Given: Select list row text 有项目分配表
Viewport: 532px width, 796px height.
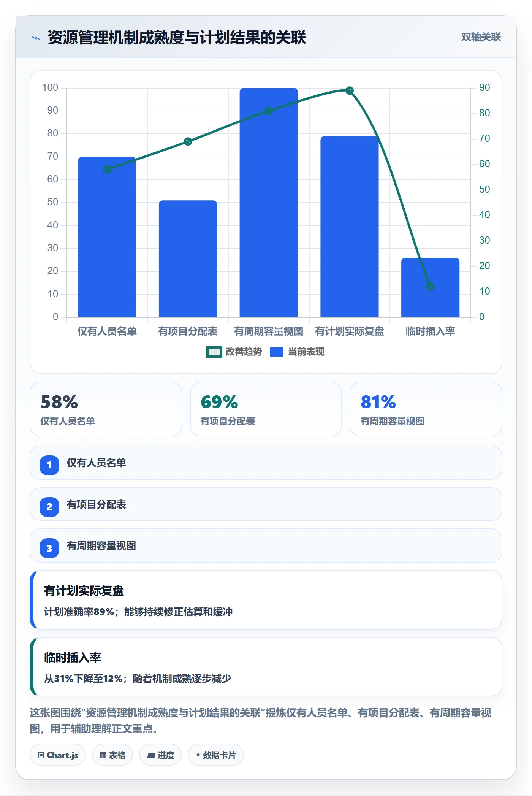Looking at the screenshot, I should [97, 505].
